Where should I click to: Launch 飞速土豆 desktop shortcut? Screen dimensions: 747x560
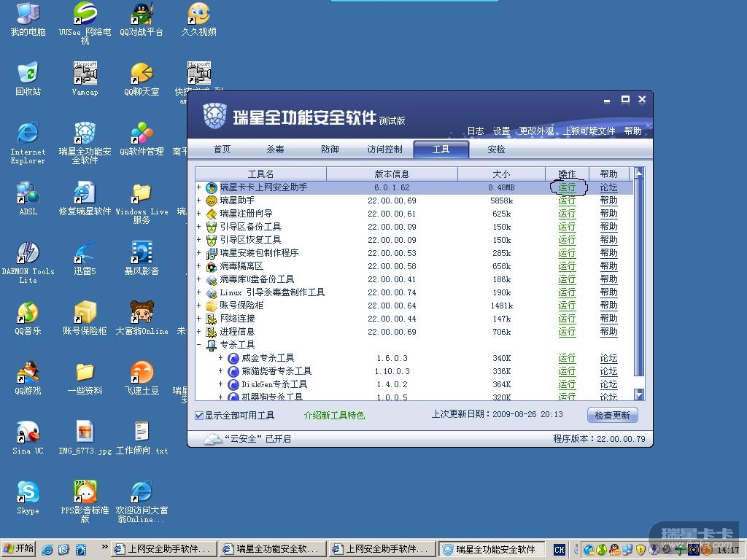point(142,378)
